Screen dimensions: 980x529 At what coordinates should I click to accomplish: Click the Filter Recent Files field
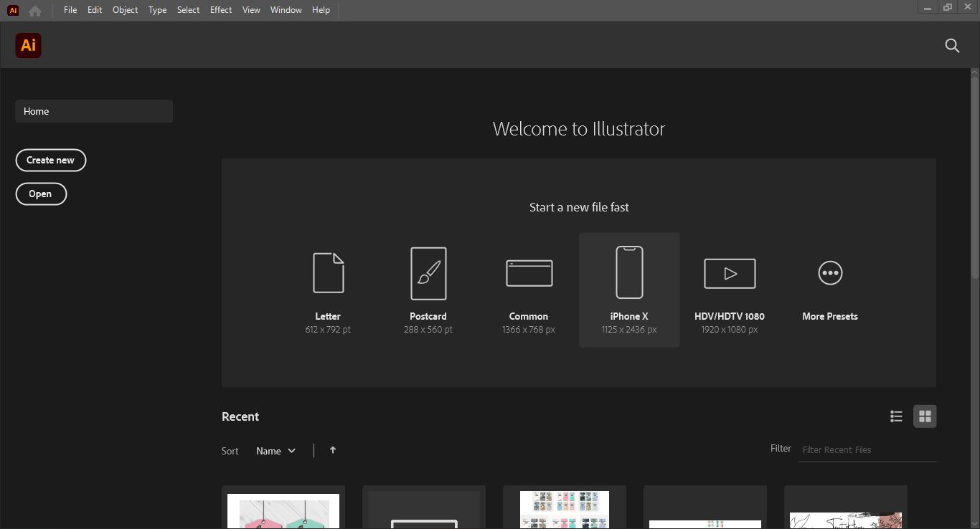(x=867, y=449)
